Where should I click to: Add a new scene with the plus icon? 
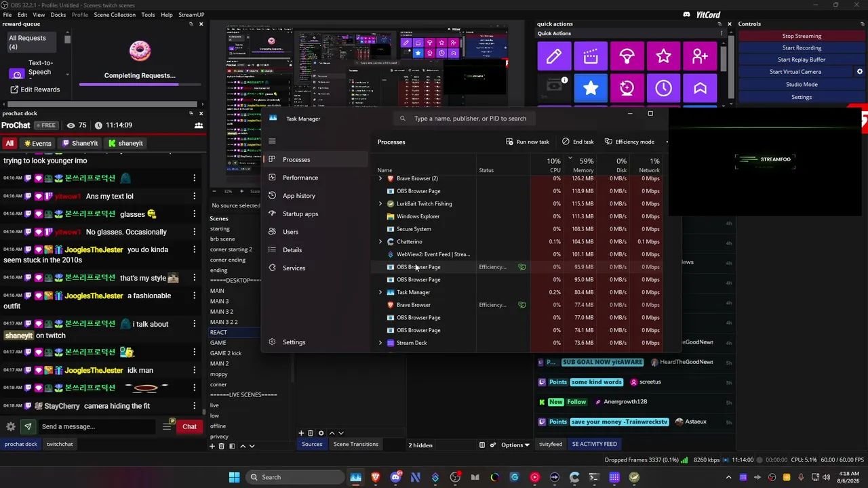click(x=212, y=446)
